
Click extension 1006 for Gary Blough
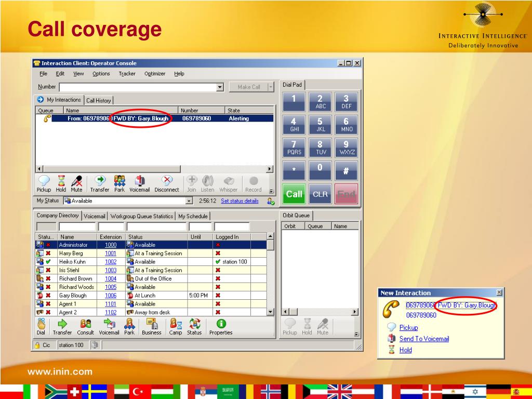point(111,296)
